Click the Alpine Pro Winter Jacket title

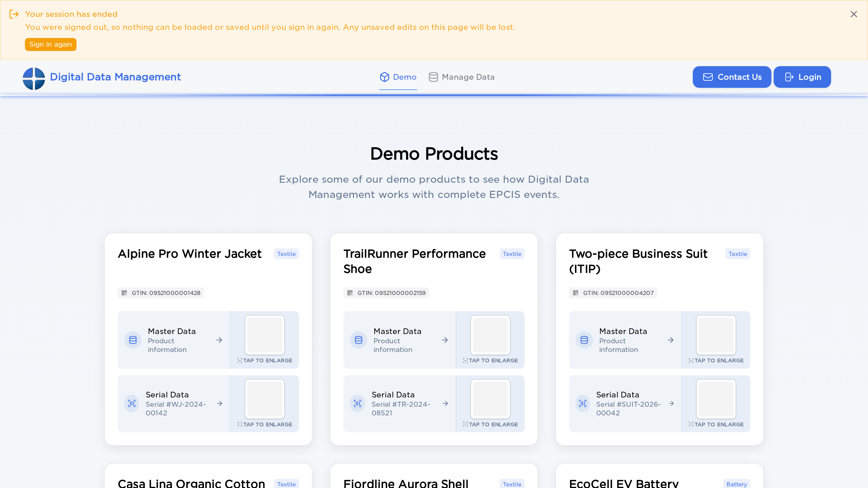coord(190,254)
